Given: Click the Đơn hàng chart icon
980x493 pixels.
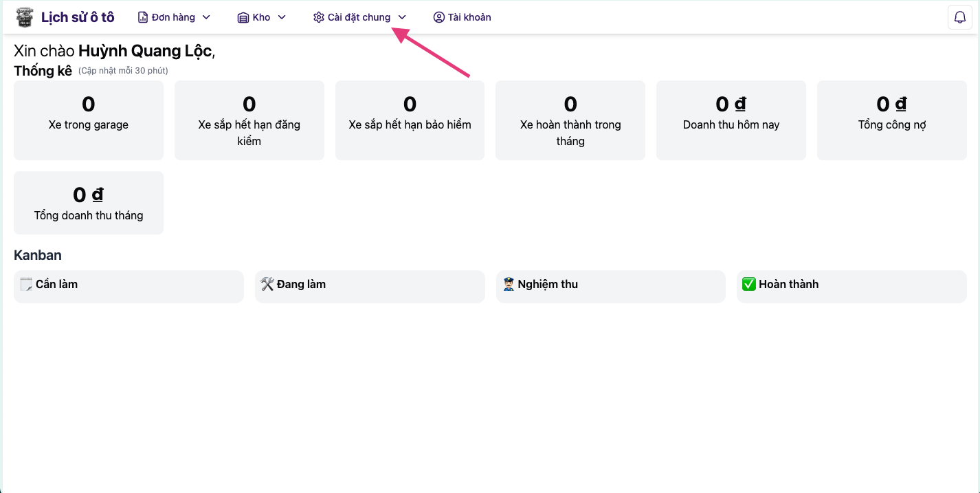Looking at the screenshot, I should click(x=143, y=17).
